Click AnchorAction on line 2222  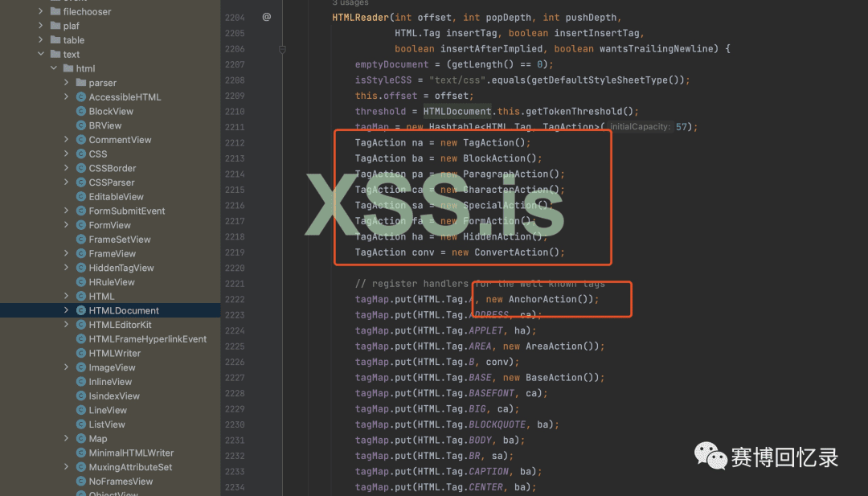pos(542,300)
